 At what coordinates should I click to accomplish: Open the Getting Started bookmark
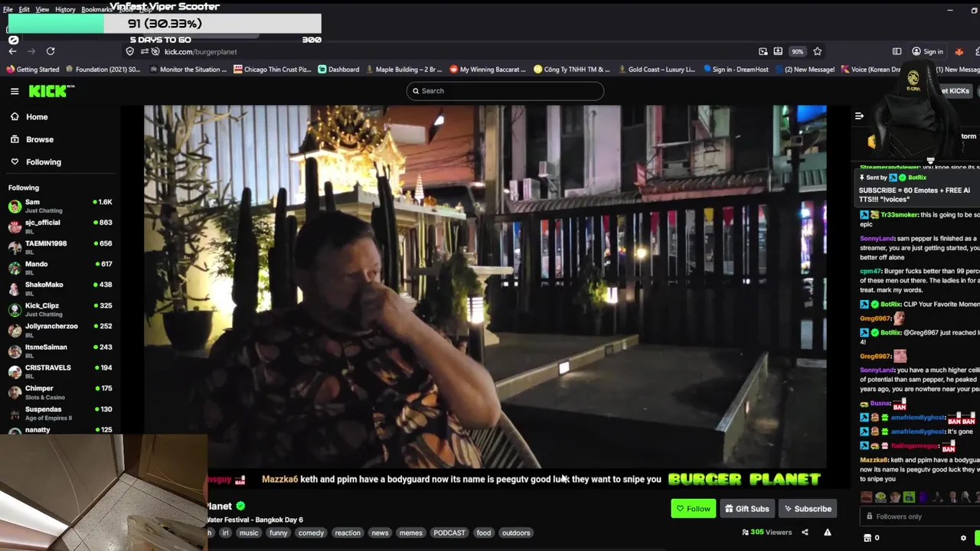tap(33, 70)
